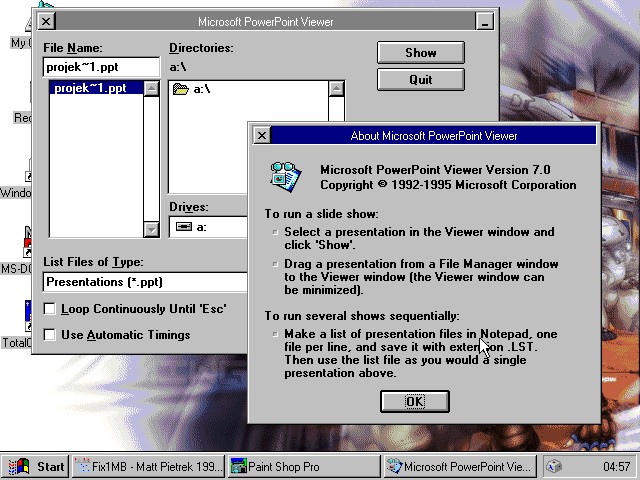
Task: Click the Microsoft PowerPoint Viewer title bar
Action: coord(265,21)
